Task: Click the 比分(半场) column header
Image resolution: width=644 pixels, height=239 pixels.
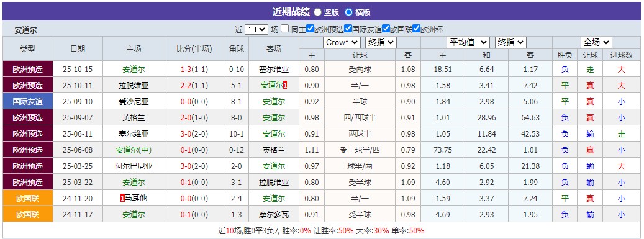Action: pyautogui.click(x=194, y=48)
